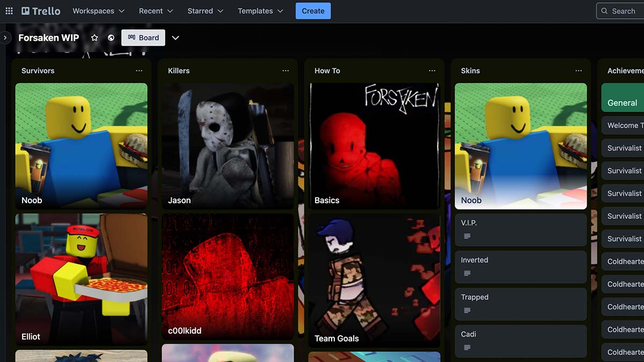The width and height of the screenshot is (644, 362).
Task: Star the Forsaken WIP board
Action: pyautogui.click(x=94, y=38)
